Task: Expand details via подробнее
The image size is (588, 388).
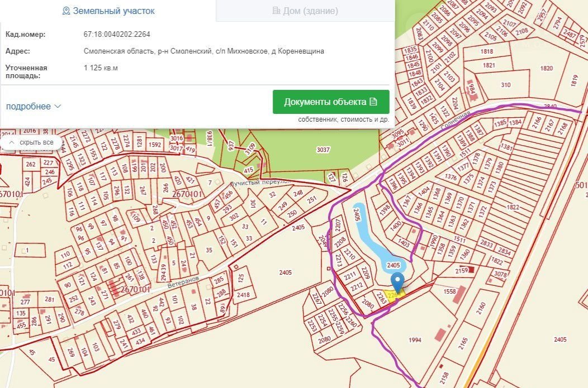Action: pyautogui.click(x=28, y=106)
